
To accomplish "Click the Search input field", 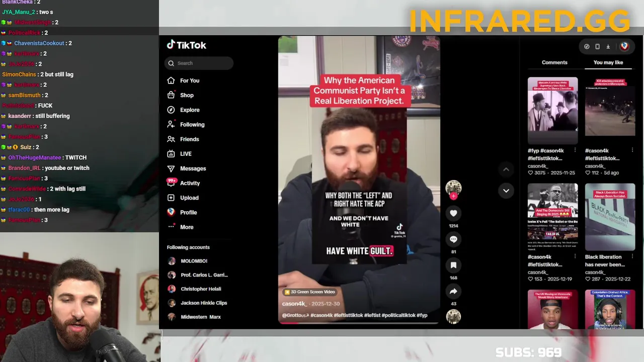I will [x=199, y=63].
